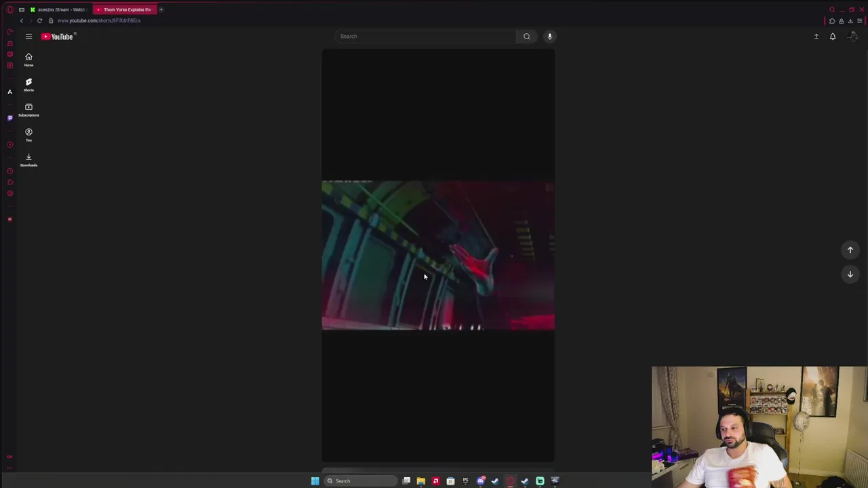The image size is (868, 488).
Task: Open Subscriptions in YouTube sidebar
Action: 28,110
